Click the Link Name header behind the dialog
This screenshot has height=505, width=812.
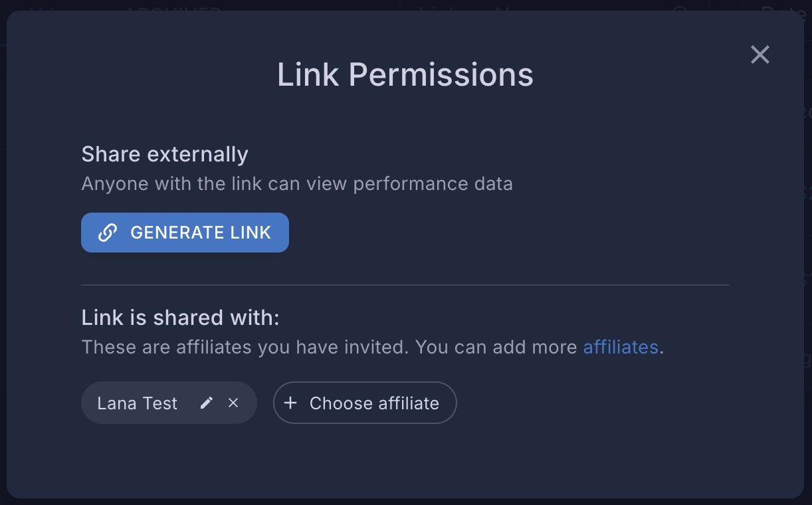click(x=465, y=7)
